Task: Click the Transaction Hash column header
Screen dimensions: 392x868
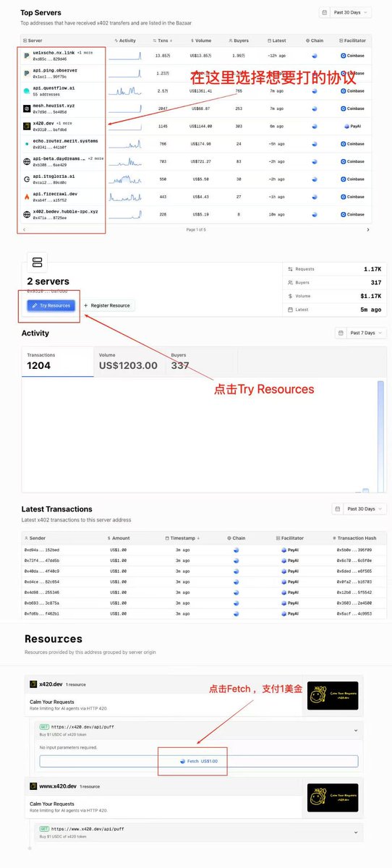Action: pyautogui.click(x=354, y=538)
